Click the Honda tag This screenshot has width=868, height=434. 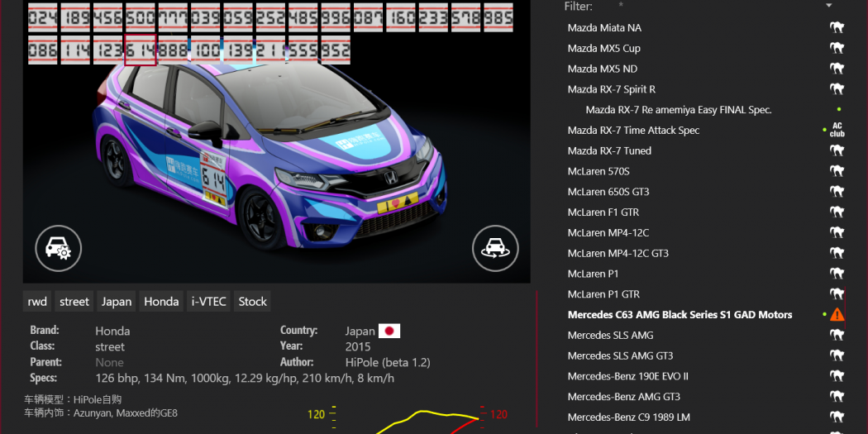point(161,301)
